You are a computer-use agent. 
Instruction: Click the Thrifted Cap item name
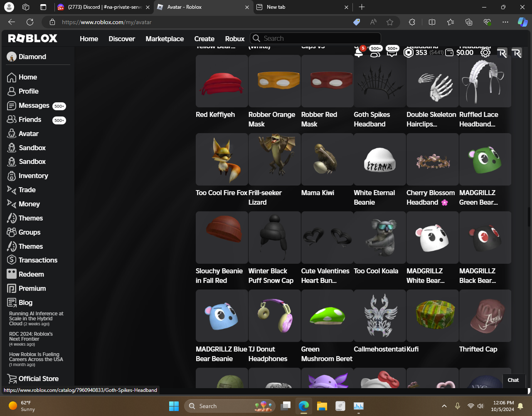pos(478,349)
